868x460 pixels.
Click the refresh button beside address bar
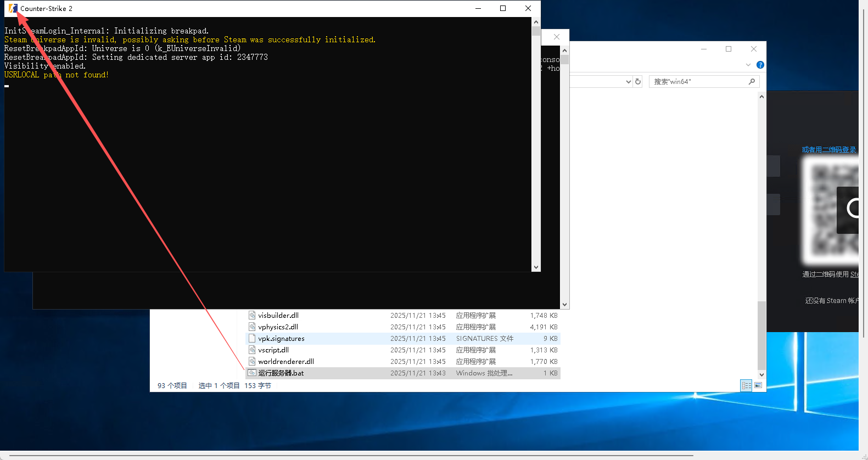638,82
